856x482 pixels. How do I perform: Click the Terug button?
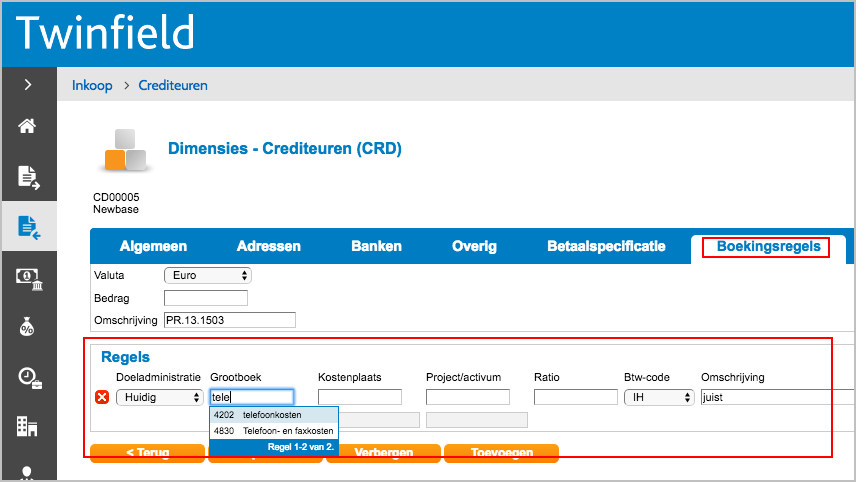coord(147,453)
